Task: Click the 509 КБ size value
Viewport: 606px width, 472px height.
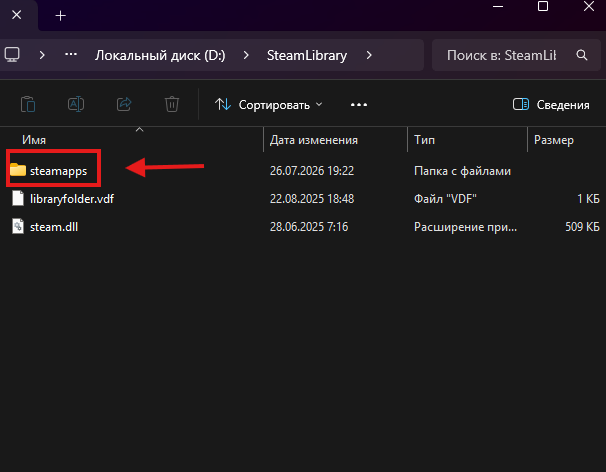Action: [582, 227]
